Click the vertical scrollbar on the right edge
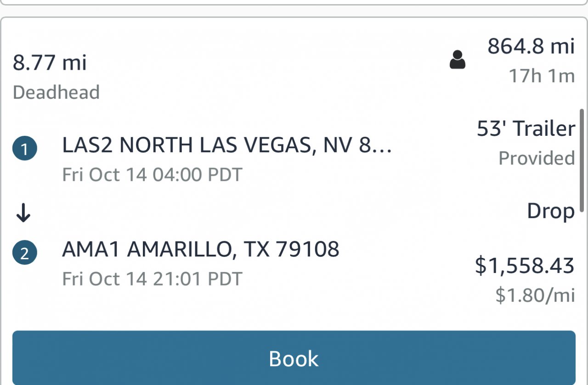Screen dimensions: 588x385 tap(582, 158)
